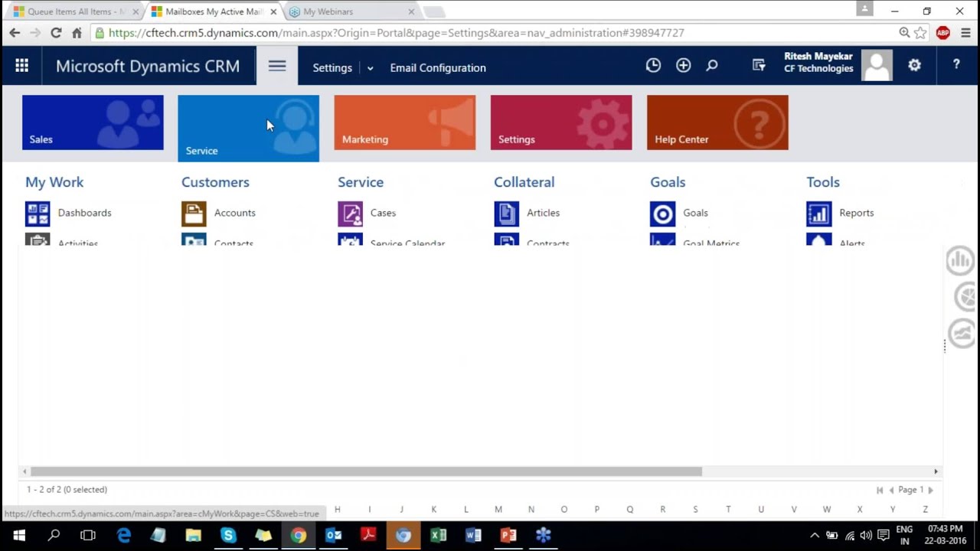Screen dimensions: 980x551
Task: Click the help question mark icon
Action: click(956, 65)
